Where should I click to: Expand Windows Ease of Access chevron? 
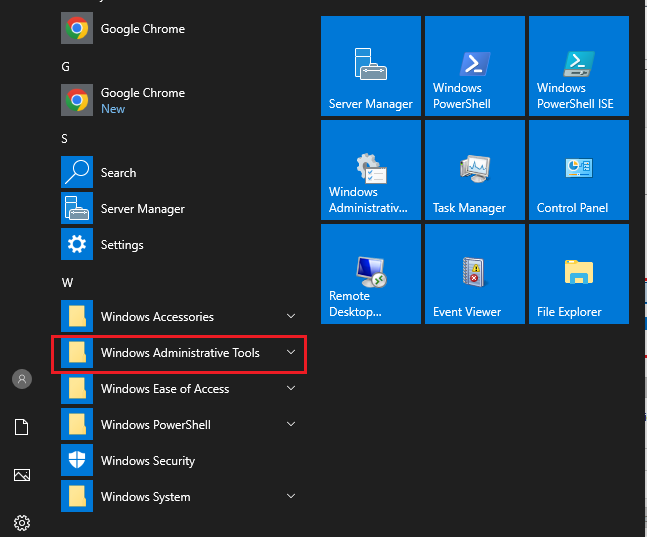(x=291, y=388)
